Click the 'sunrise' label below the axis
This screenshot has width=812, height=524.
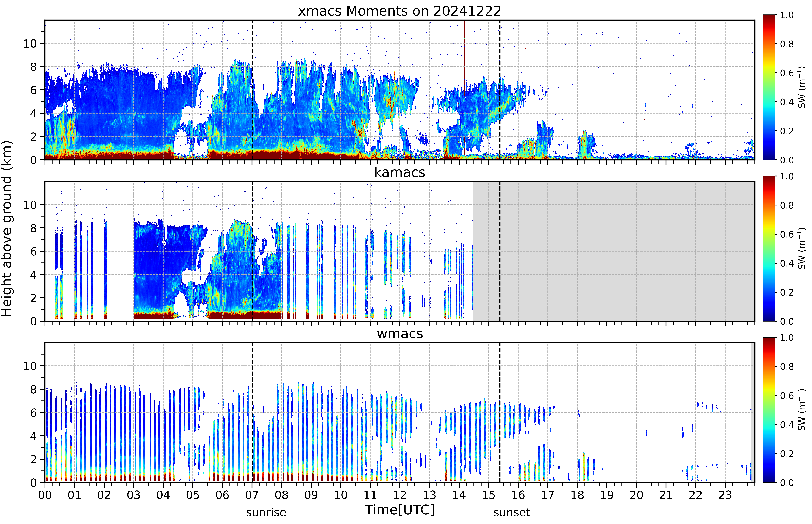click(x=266, y=512)
